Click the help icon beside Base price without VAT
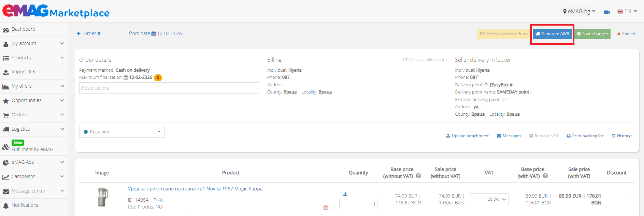This screenshot has height=216, width=644. [418, 176]
